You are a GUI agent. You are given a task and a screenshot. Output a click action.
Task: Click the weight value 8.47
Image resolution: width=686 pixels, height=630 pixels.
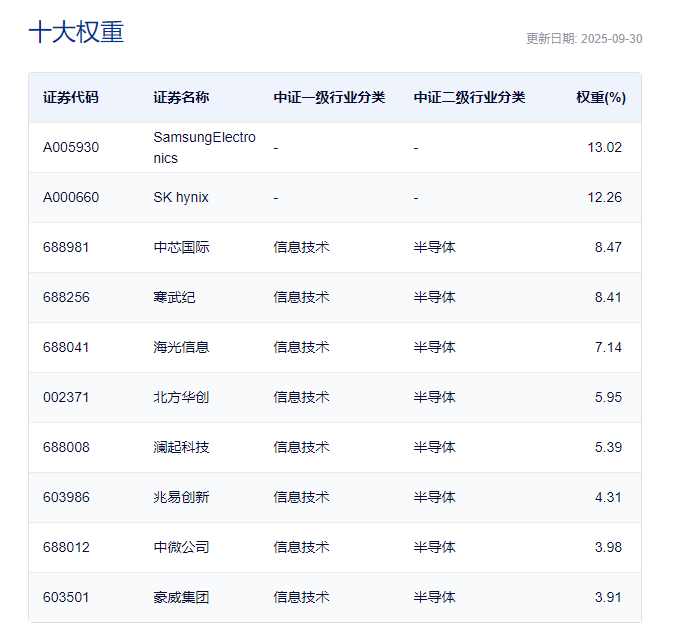coord(608,247)
